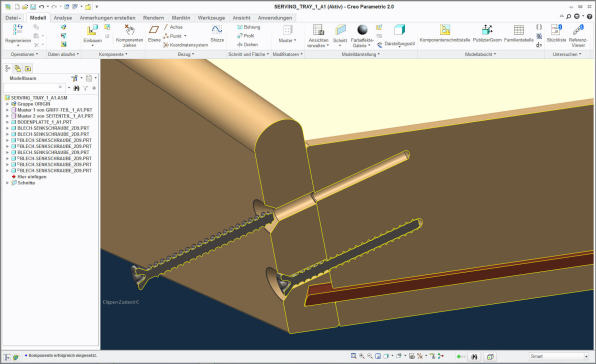Click the New file icon in quick access toolbar
The width and height of the screenshot is (596, 364).
click(17, 7)
